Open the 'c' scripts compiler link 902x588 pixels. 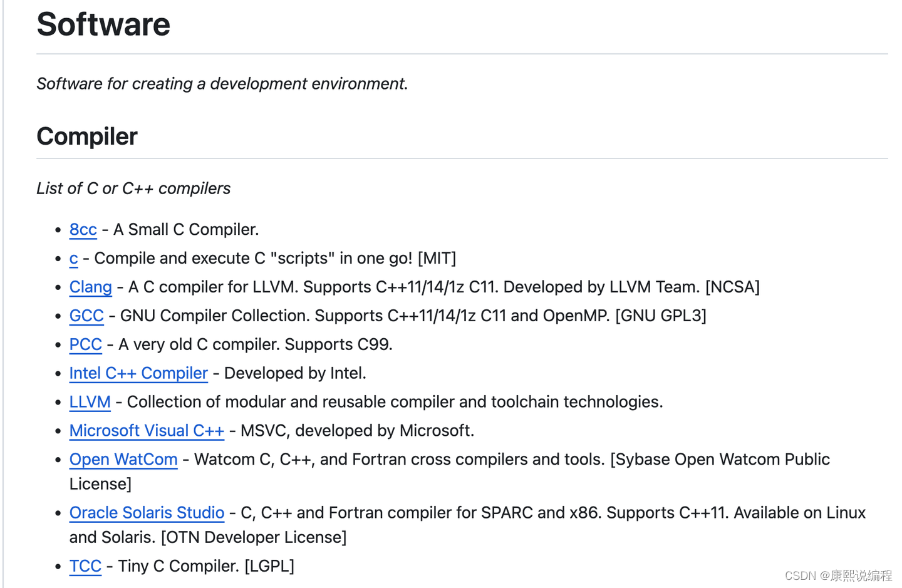[73, 259]
